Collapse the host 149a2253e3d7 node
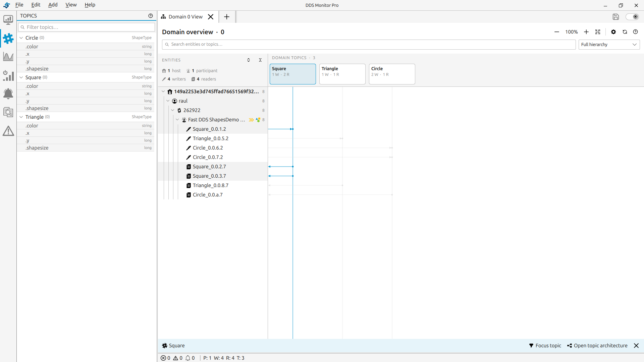644x362 pixels. [x=163, y=92]
